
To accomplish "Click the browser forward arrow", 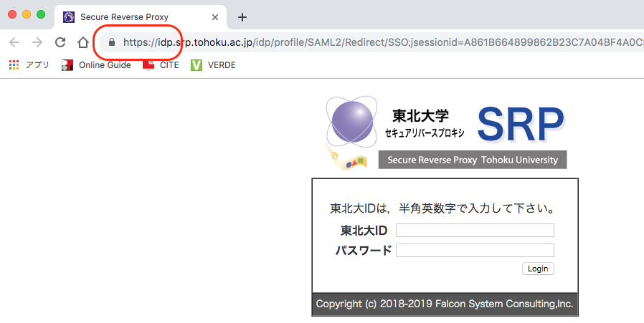I will coord(37,42).
